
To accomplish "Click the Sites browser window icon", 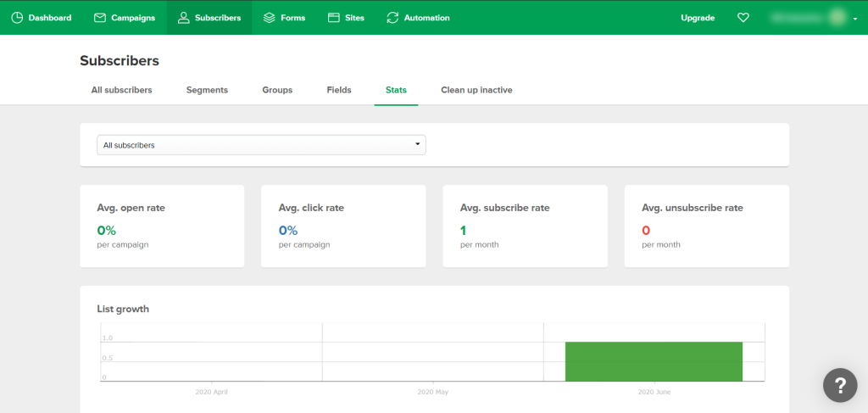I will pos(334,18).
